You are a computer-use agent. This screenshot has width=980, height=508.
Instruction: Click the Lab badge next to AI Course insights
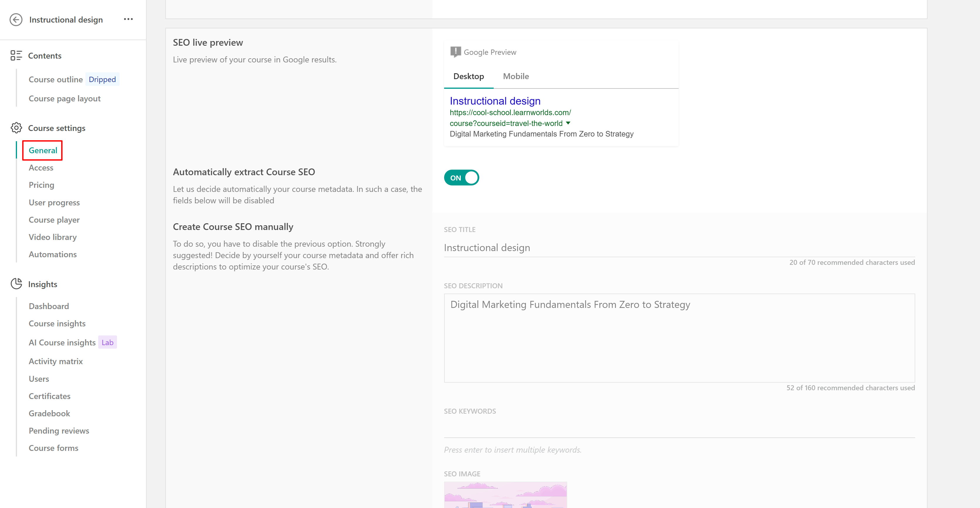pos(107,342)
